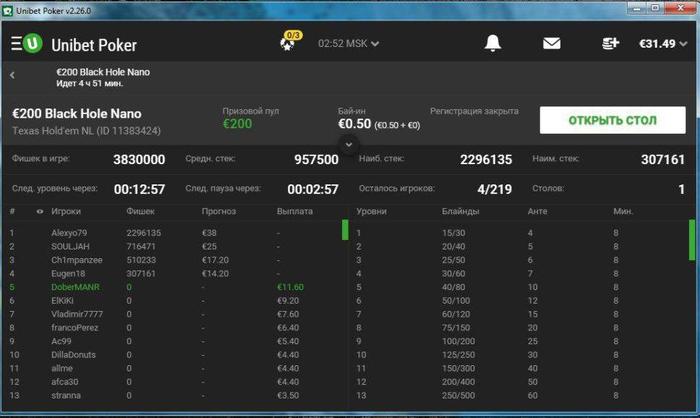
Task: Click the Unibet Poker title bar icon
Action: click(x=7, y=11)
